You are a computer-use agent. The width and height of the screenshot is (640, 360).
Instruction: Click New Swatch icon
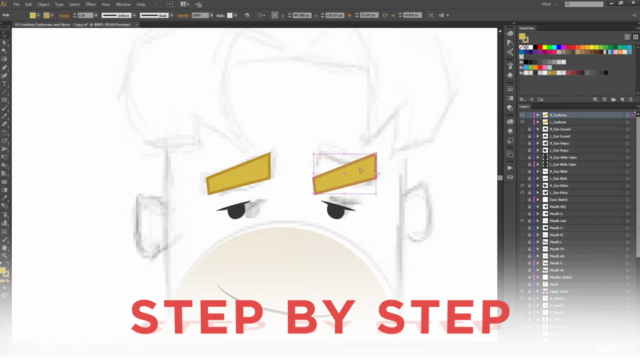pos(622,100)
